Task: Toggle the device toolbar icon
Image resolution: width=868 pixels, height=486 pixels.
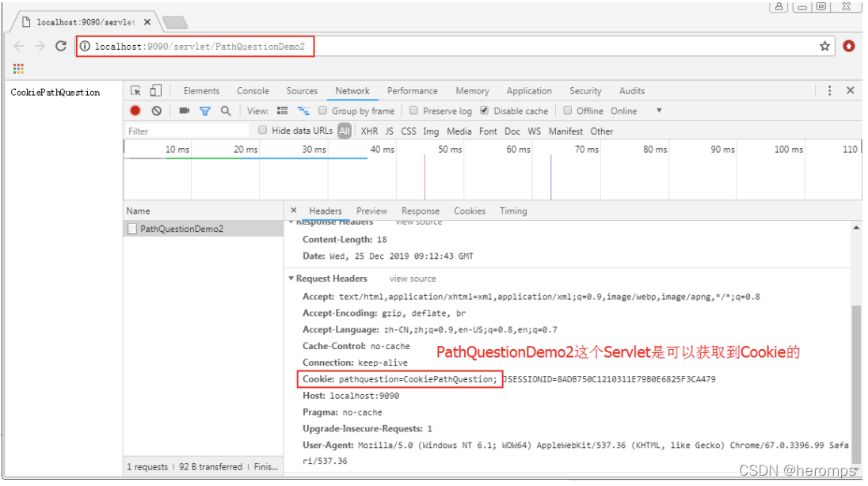Action: (x=156, y=90)
